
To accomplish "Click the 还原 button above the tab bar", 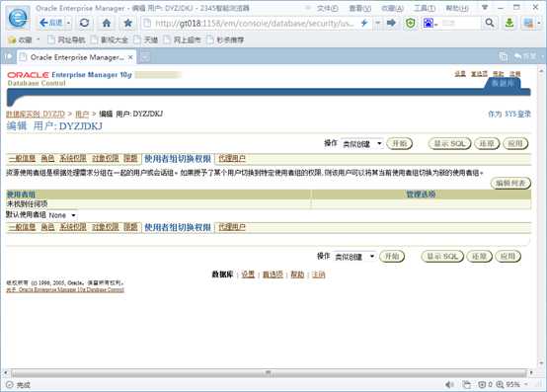I will pyautogui.click(x=487, y=144).
